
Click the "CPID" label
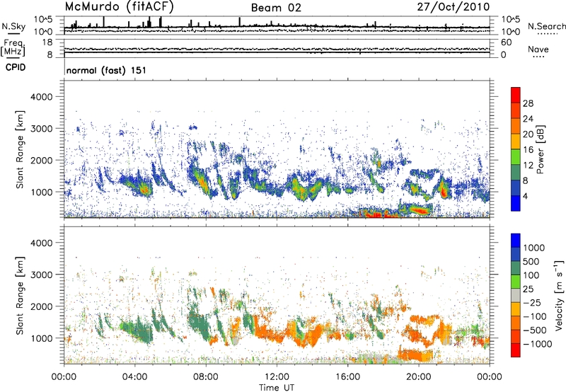pos(16,67)
